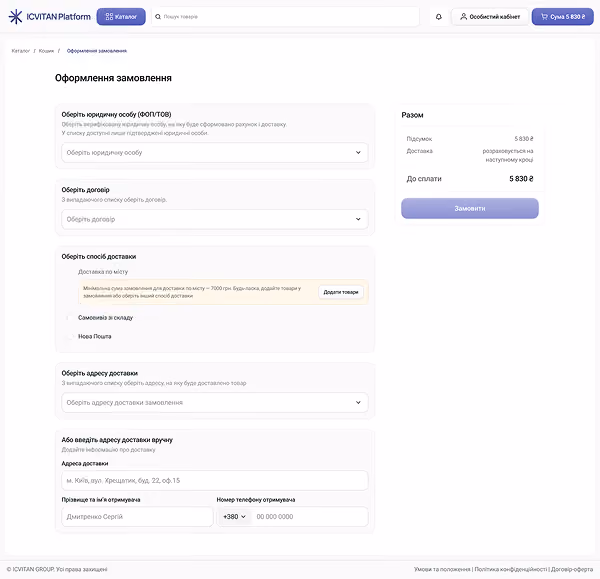Go back to Кошик breadcrumb
This screenshot has width=600, height=579.
tap(46, 51)
